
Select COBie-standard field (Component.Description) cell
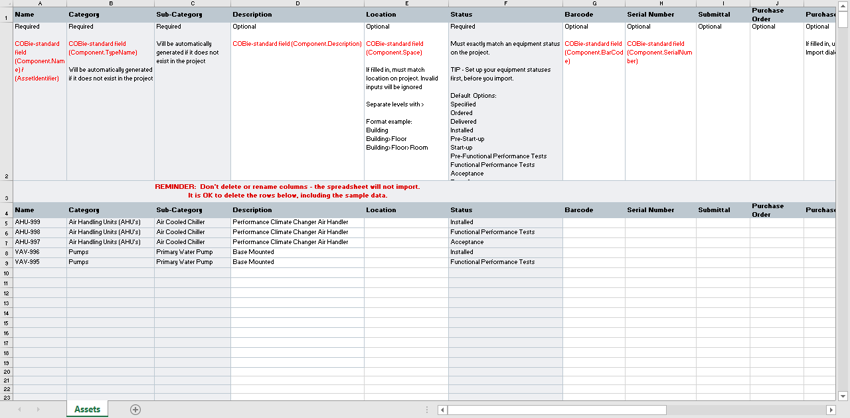click(297, 101)
